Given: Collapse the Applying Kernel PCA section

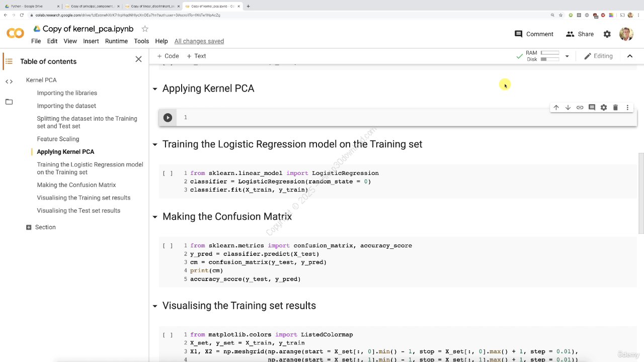Looking at the screenshot, I should point(155,89).
